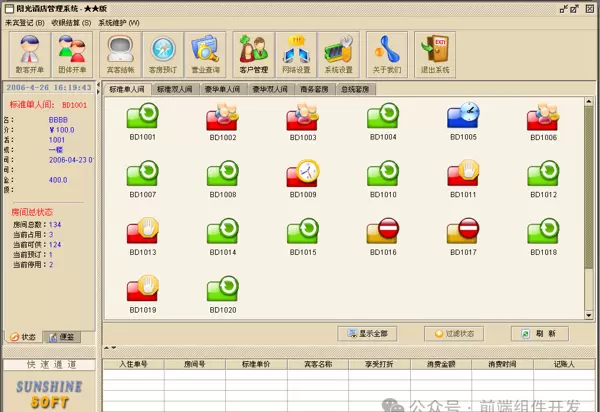Open 客户管理 customer management

(x=254, y=54)
